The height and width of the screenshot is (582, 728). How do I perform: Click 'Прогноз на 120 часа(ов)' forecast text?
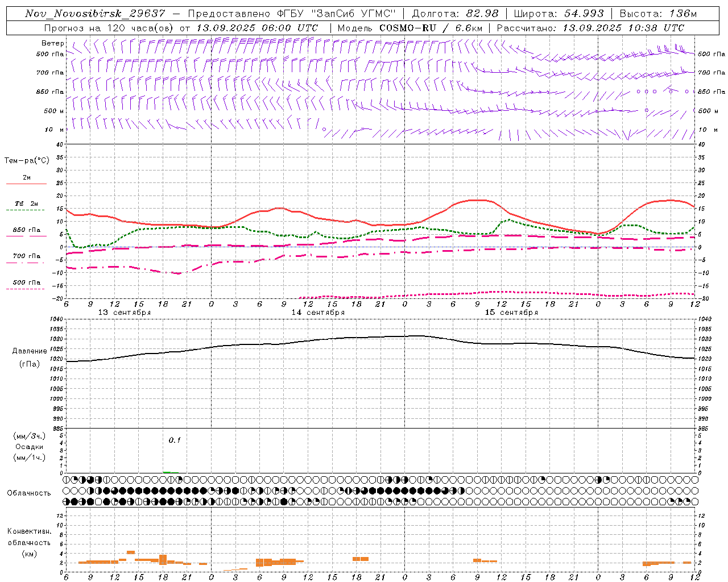click(109, 28)
